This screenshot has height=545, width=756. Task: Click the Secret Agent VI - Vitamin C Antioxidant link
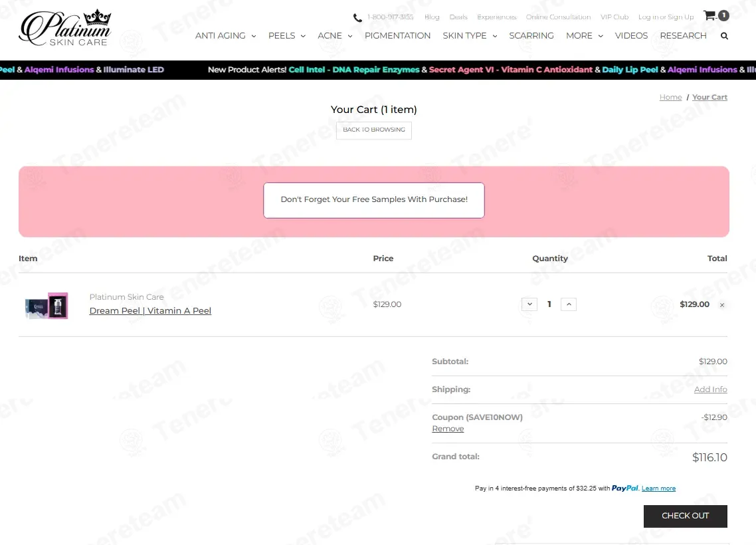coord(511,69)
